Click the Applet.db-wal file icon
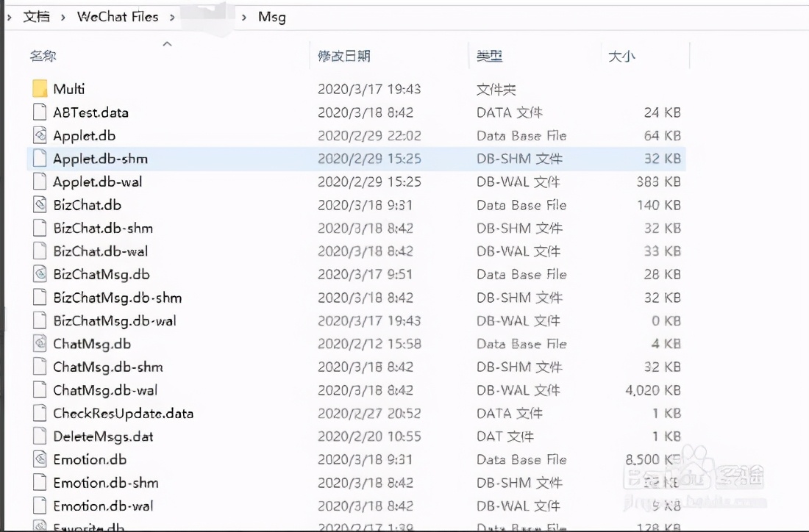809x532 pixels. click(x=40, y=181)
